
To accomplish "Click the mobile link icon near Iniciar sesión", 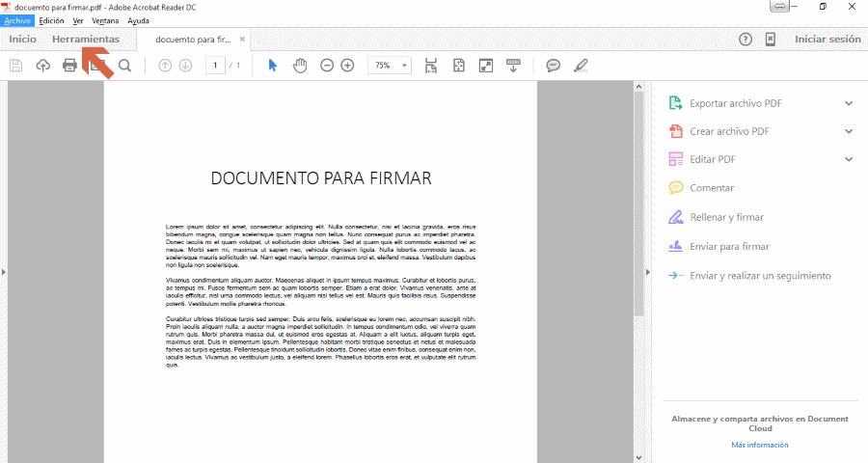I will [x=771, y=40].
